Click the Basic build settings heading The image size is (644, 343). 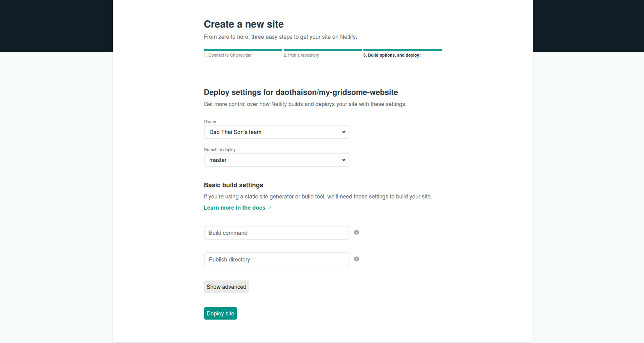[x=233, y=185]
